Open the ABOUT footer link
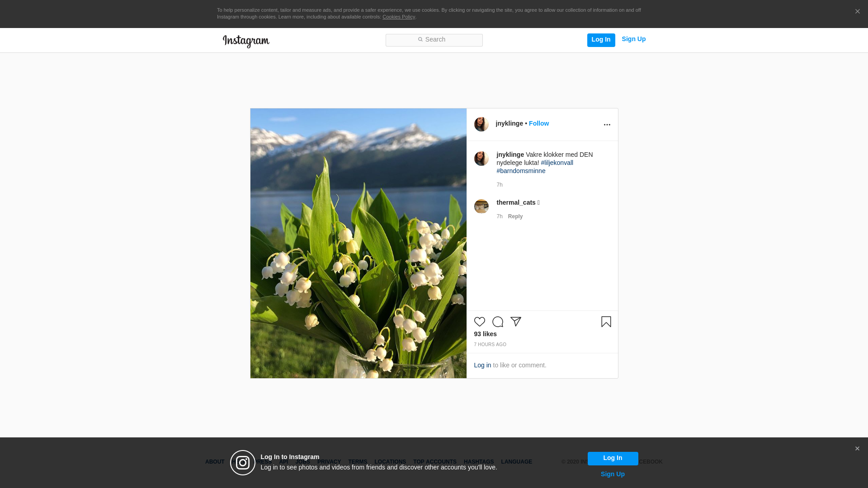This screenshot has height=488, width=868. (x=215, y=462)
